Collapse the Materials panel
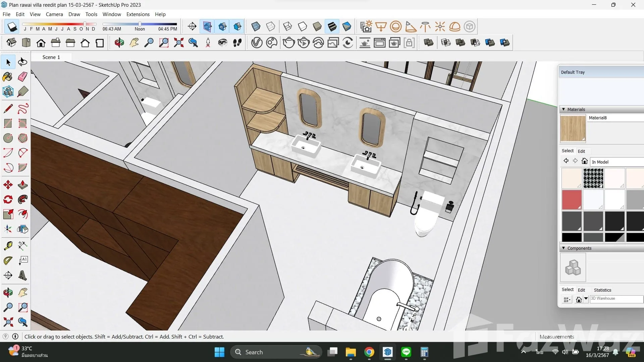This screenshot has width=644, height=362. coord(563,109)
